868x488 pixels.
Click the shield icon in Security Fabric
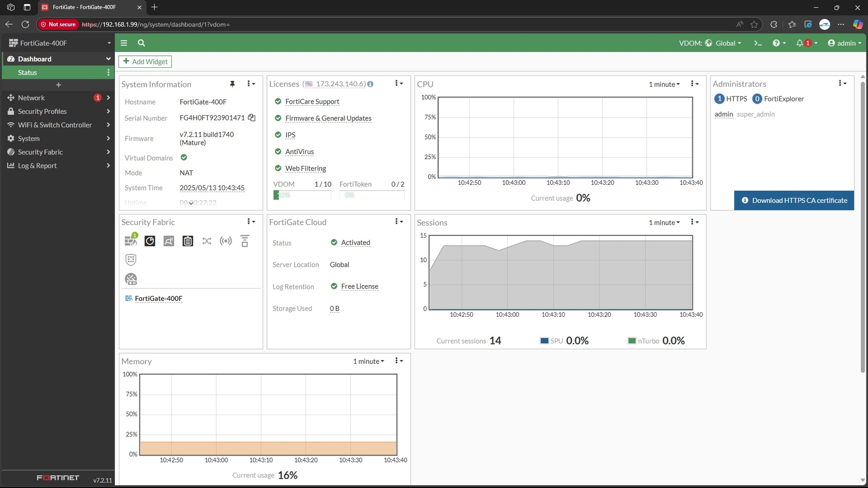[131, 260]
